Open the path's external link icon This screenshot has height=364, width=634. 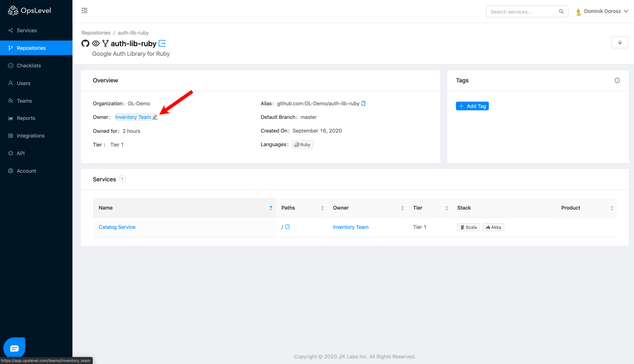pos(288,227)
